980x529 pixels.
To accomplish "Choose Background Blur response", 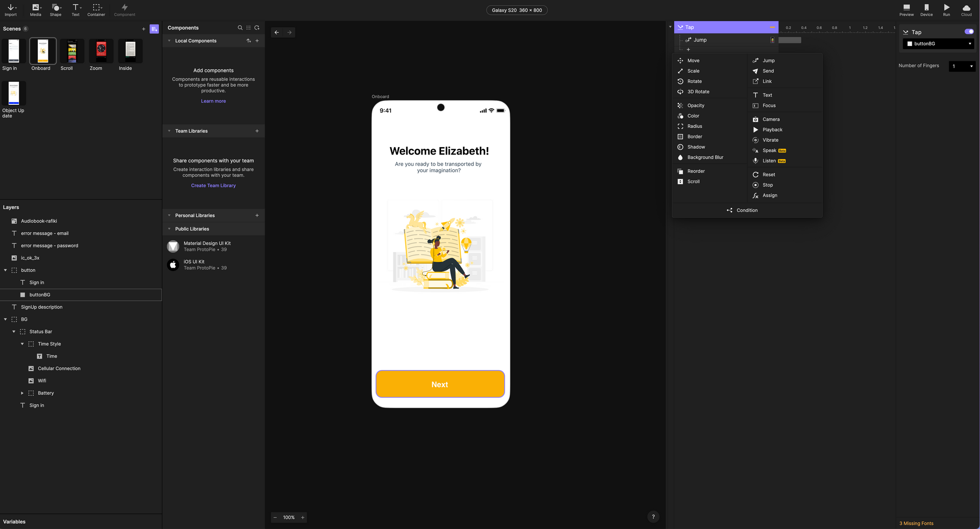I will 710,157.
